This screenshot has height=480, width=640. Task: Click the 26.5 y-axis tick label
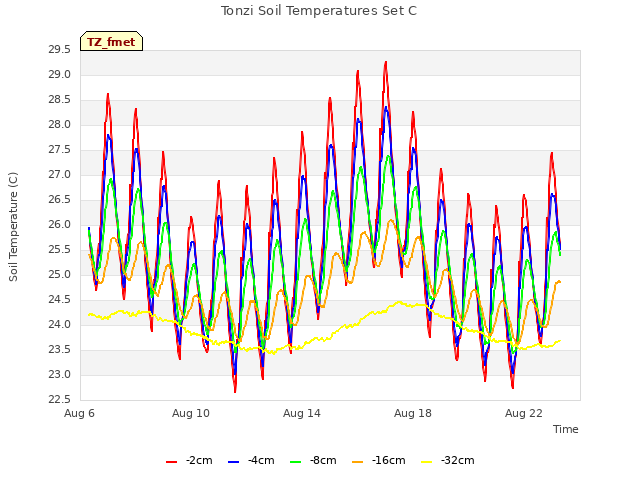click(60, 200)
